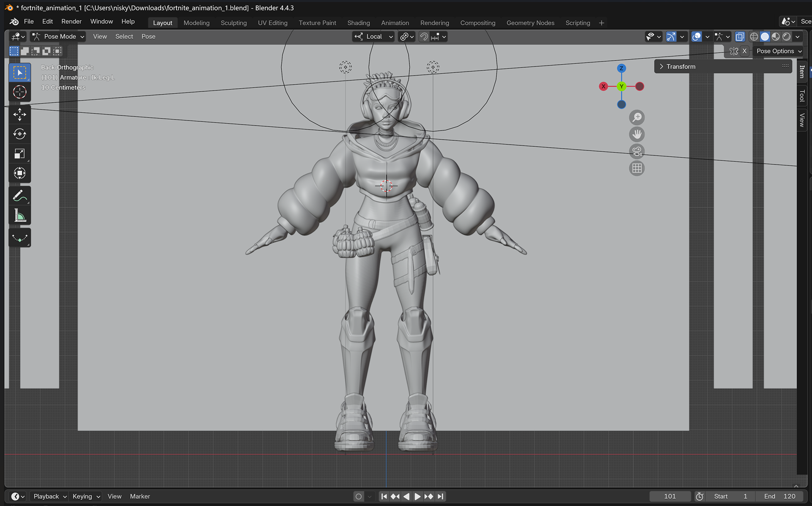Open the File menu
Screen dimensions: 812x506
pyautogui.click(x=29, y=22)
